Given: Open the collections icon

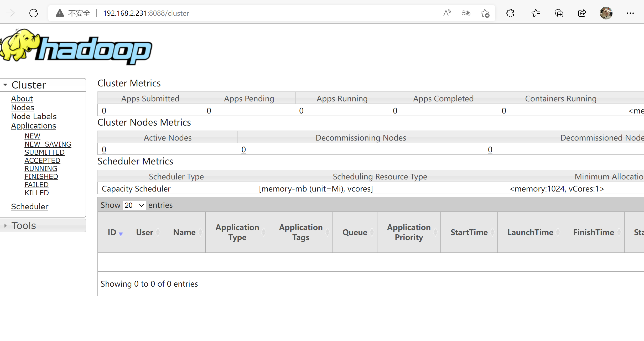Looking at the screenshot, I should point(559,13).
